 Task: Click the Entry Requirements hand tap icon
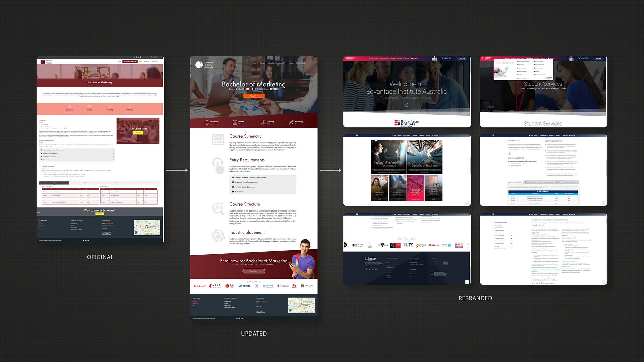pos(218,165)
